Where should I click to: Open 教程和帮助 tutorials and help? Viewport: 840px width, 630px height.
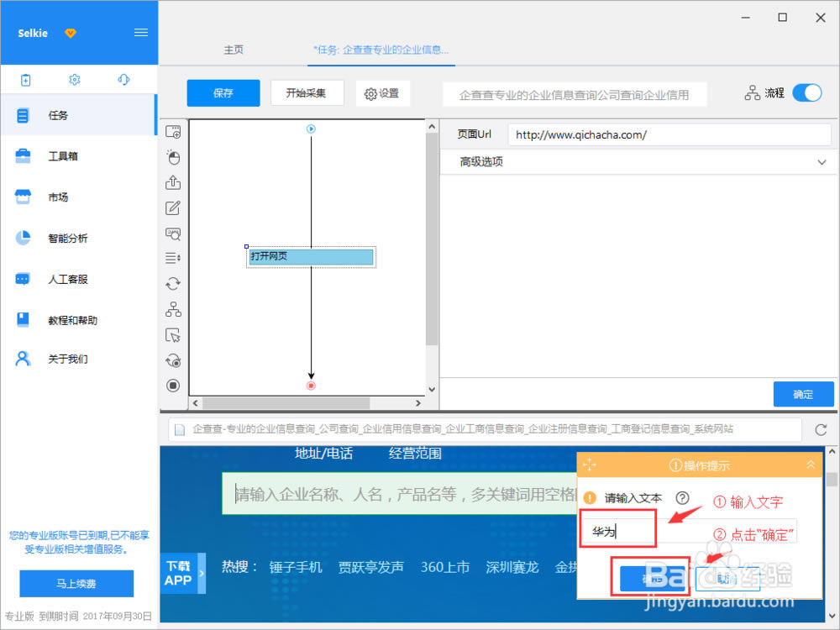pos(78,320)
